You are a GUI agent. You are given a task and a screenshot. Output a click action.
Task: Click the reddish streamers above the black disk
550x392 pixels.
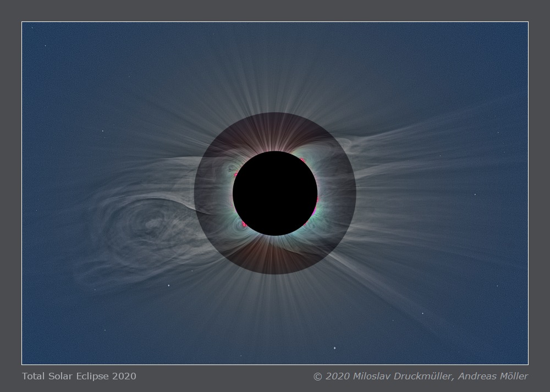(x=275, y=132)
